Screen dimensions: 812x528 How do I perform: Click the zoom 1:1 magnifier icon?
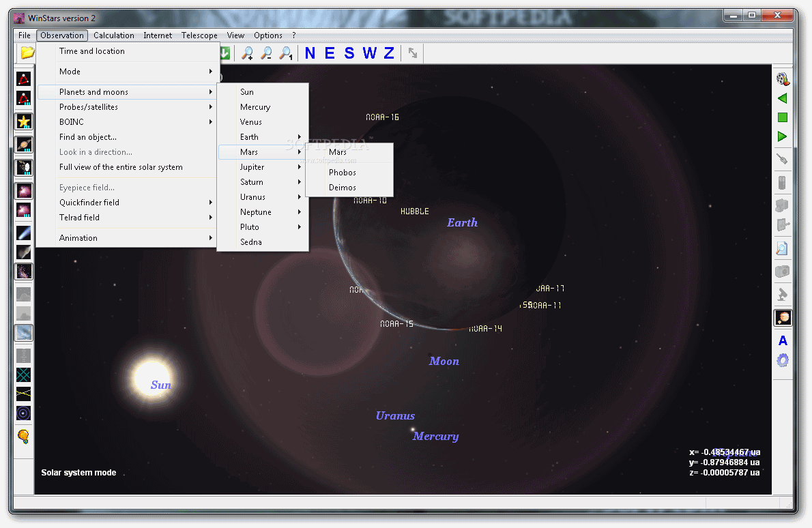[286, 53]
